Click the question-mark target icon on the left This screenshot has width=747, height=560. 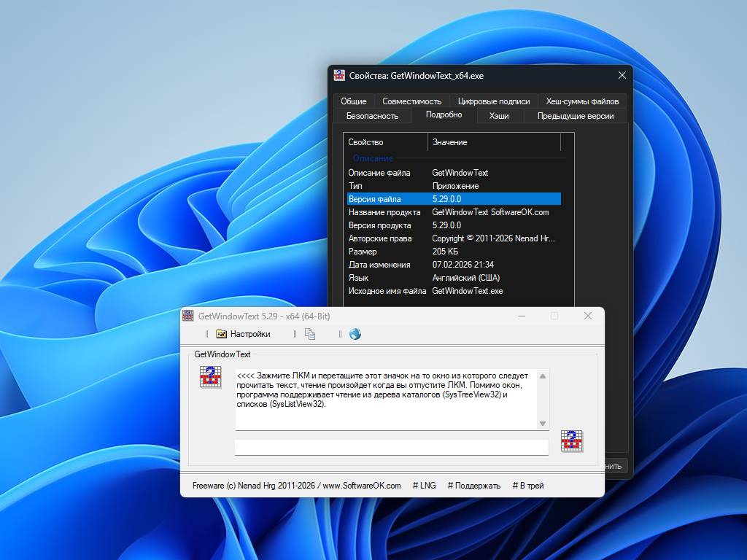(210, 377)
